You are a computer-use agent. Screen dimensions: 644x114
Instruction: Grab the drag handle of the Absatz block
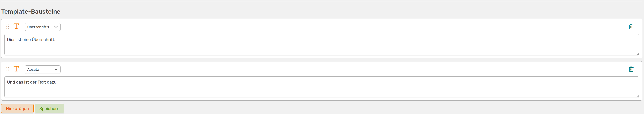click(8, 69)
